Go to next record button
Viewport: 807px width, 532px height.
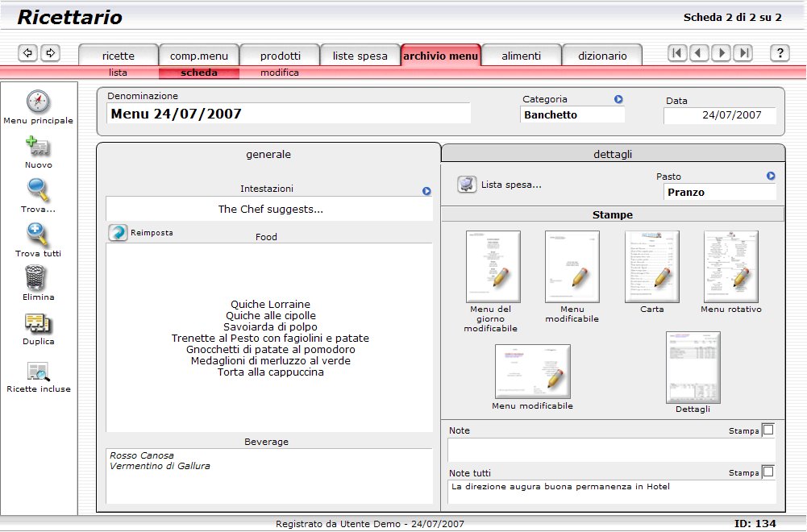(x=721, y=52)
